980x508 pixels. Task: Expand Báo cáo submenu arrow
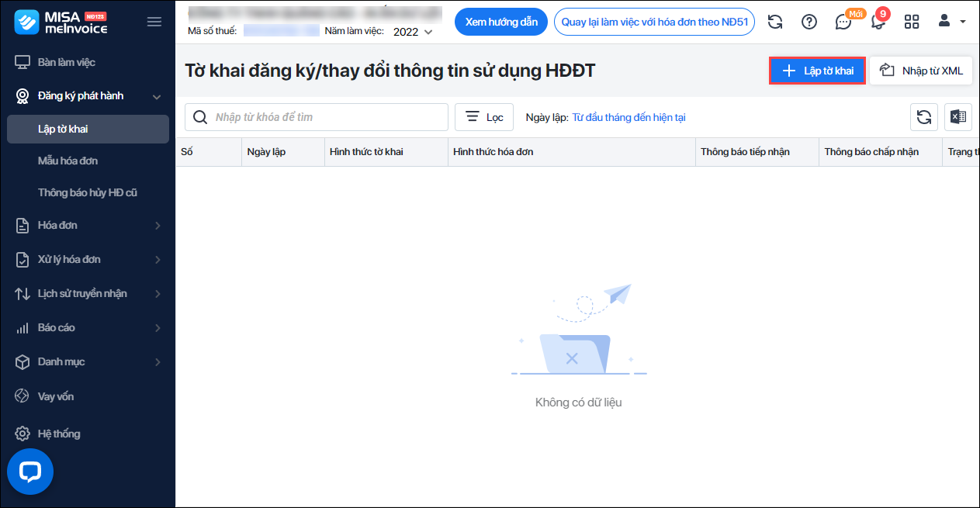pyautogui.click(x=158, y=328)
